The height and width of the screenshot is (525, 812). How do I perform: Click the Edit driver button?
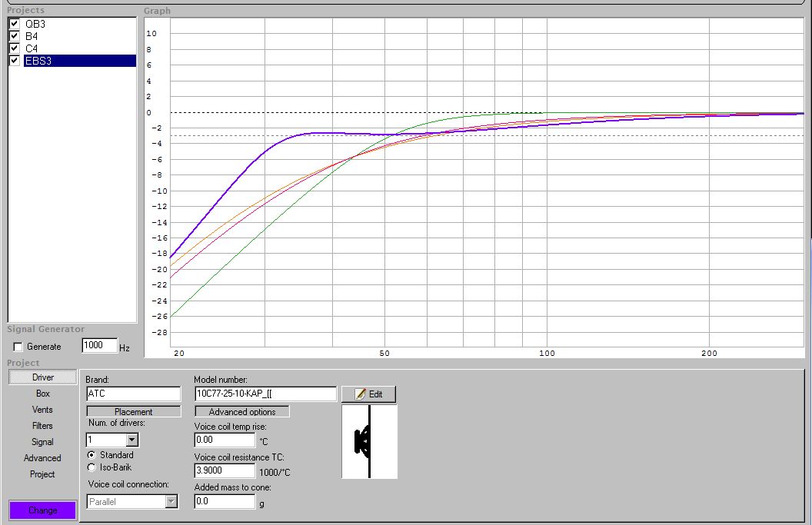click(369, 394)
